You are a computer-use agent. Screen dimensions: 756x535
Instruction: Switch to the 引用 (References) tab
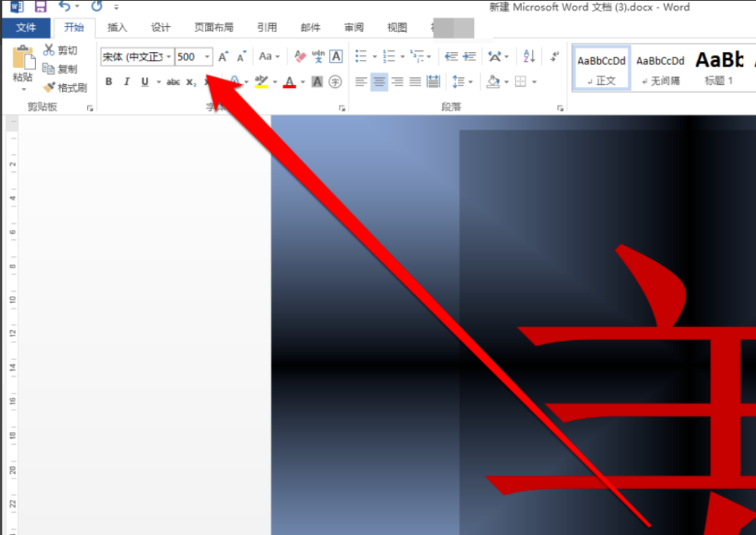pos(267,28)
